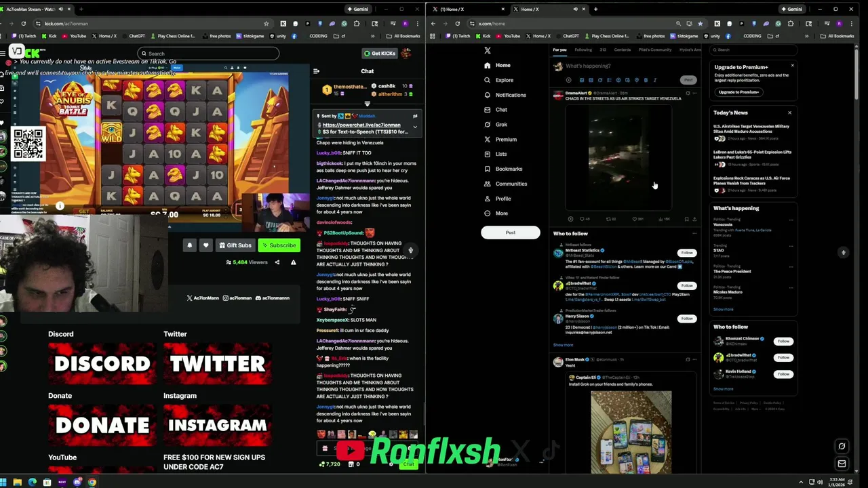Open Communities in the X sidebar
The image size is (868, 488).
505,184
